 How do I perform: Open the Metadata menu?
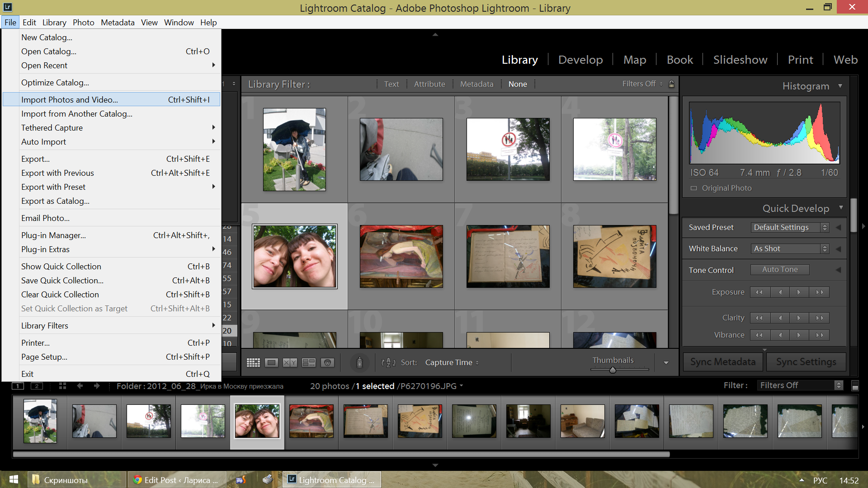click(118, 22)
